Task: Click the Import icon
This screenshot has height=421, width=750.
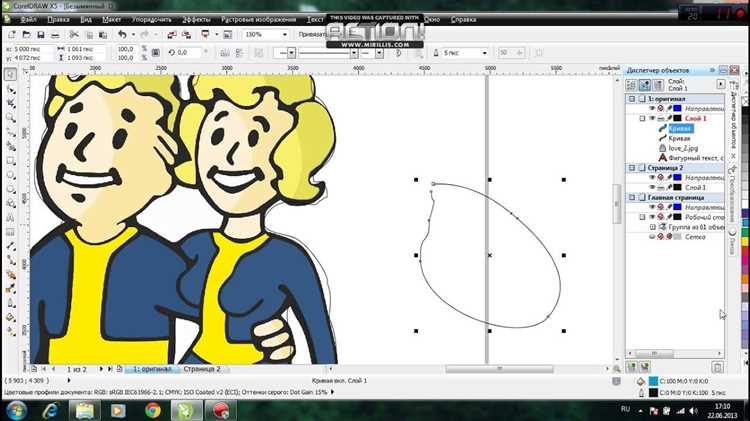Action: 172,35
